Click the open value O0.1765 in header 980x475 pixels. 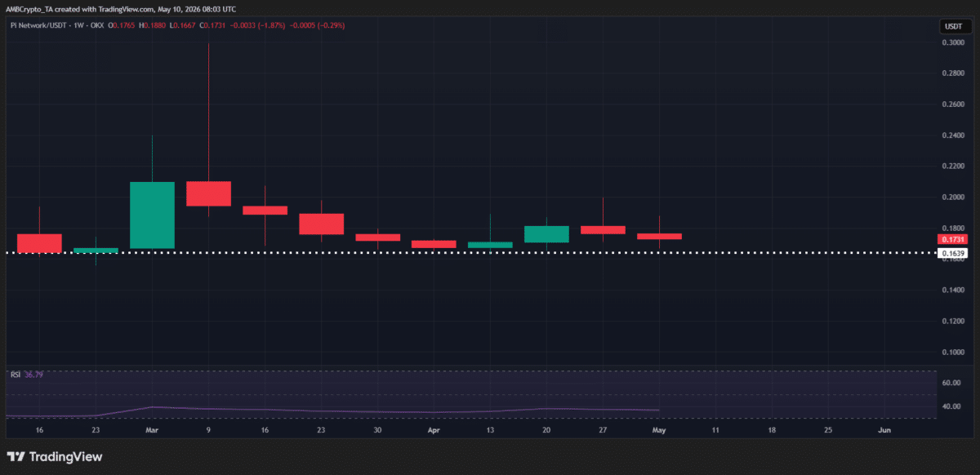tap(120, 26)
